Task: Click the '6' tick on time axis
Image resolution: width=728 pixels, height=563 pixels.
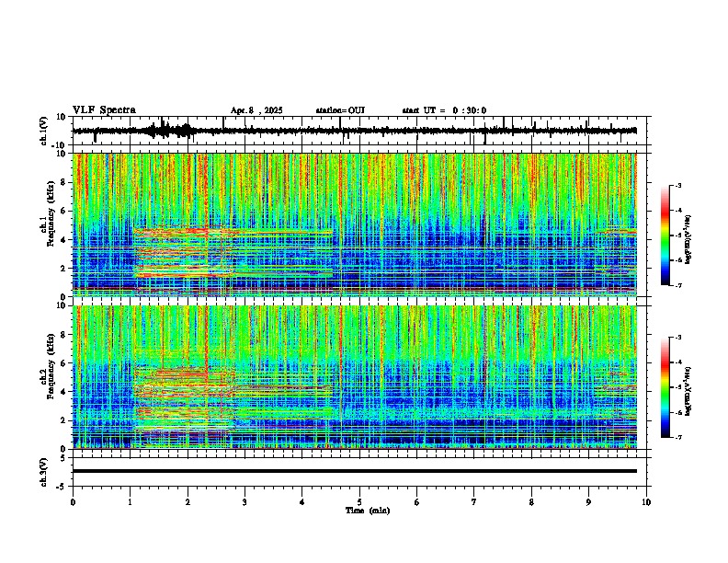Action: point(417,502)
